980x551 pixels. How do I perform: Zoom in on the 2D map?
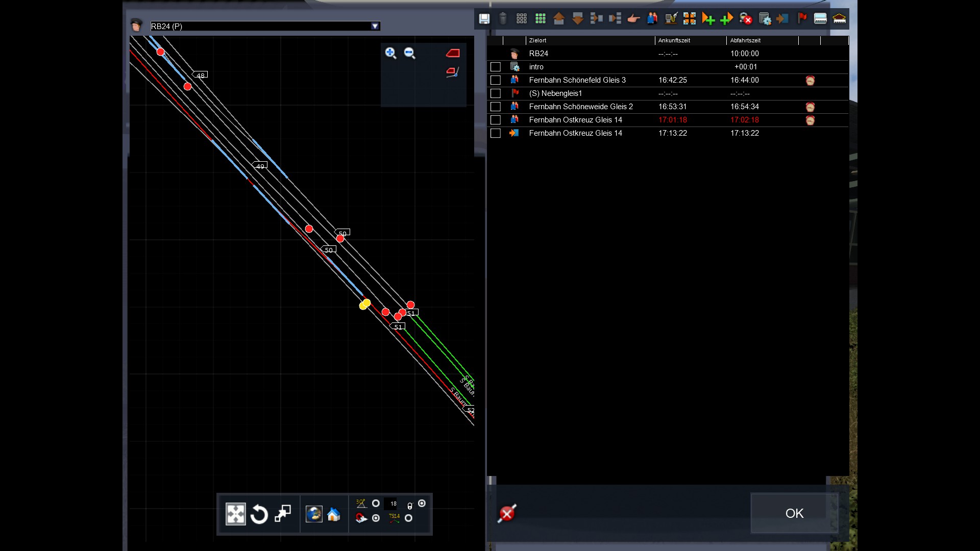click(x=390, y=53)
